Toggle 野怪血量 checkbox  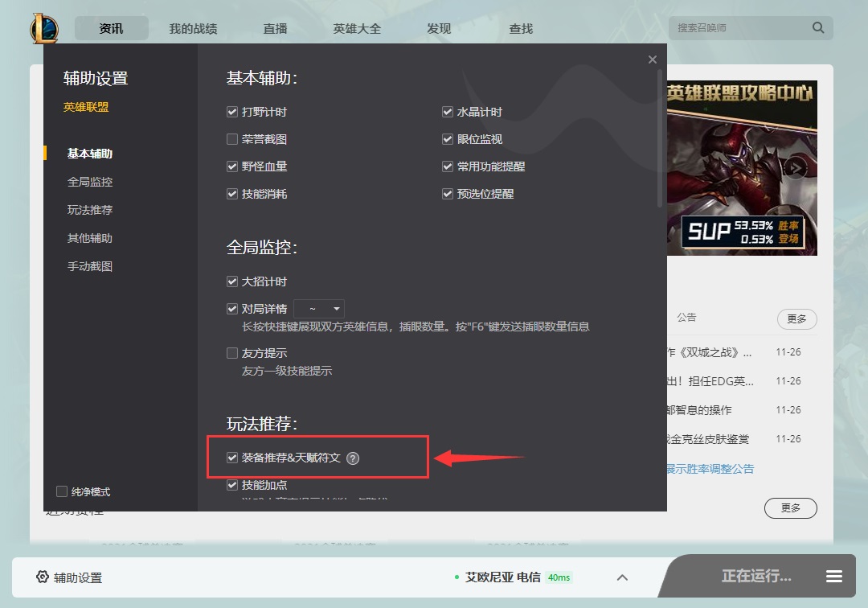click(x=232, y=166)
